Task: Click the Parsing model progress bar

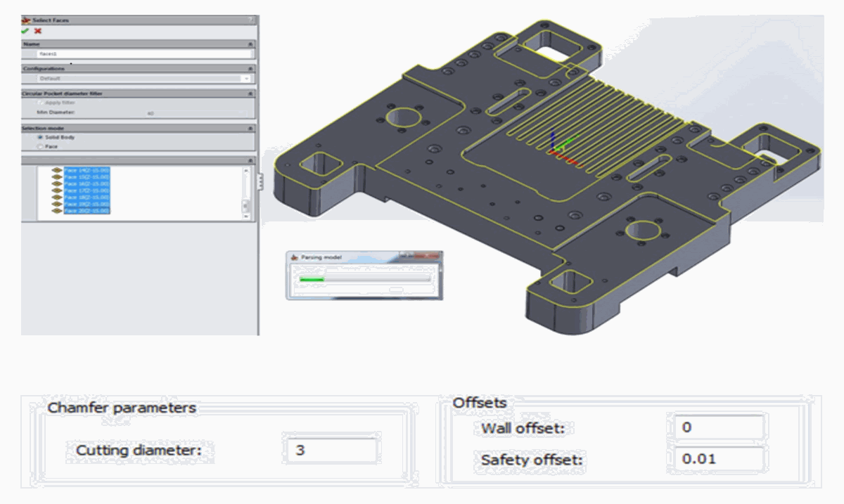Action: [364, 279]
